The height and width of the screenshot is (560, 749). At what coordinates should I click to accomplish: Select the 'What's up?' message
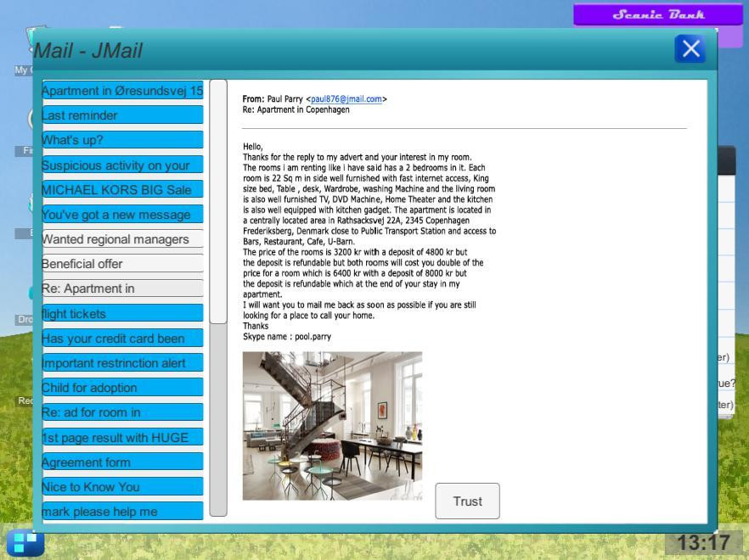pos(122,140)
